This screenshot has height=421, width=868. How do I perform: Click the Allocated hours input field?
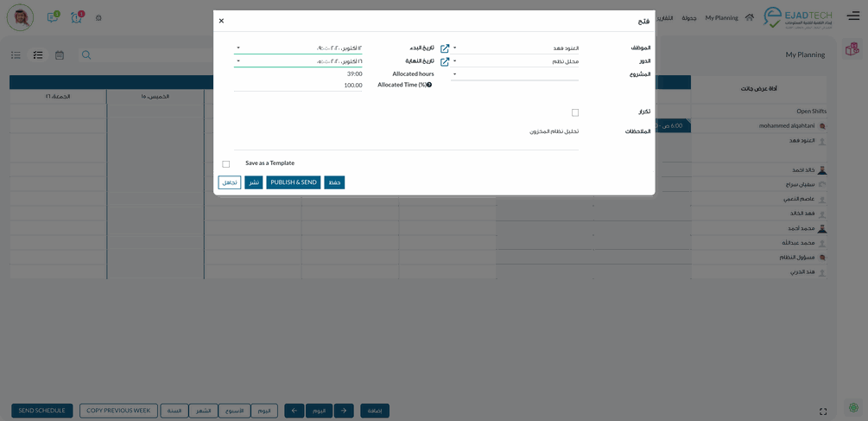[x=298, y=73]
